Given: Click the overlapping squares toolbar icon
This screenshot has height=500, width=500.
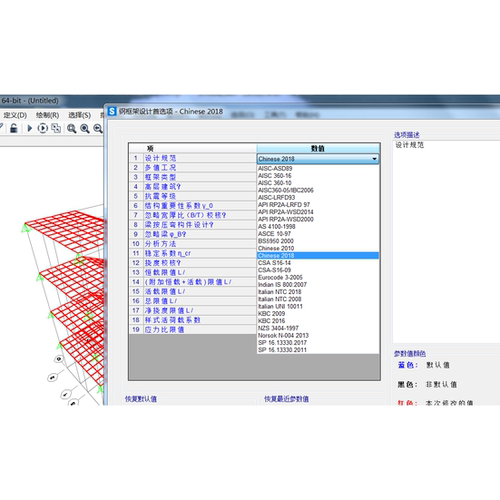Looking at the screenshot, I should click(56, 128).
